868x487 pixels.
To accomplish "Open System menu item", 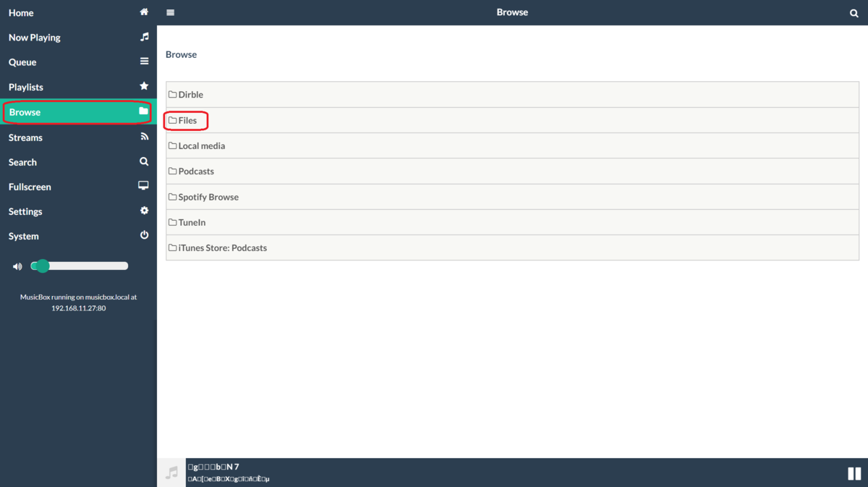I will click(x=78, y=235).
